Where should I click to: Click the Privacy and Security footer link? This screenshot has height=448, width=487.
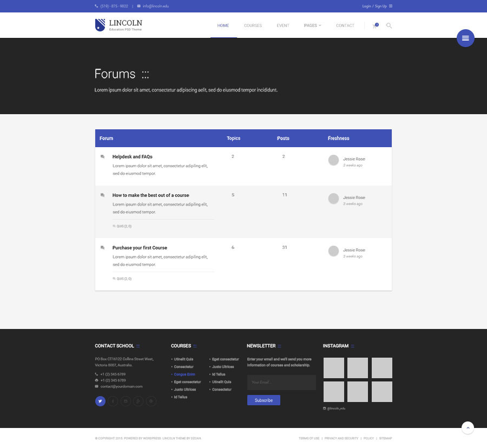click(x=341, y=438)
